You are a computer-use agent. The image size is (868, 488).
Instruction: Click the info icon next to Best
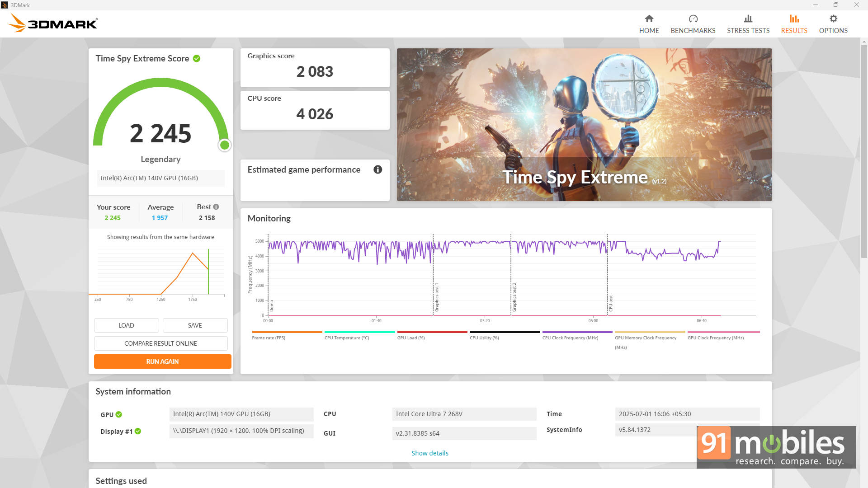(216, 207)
